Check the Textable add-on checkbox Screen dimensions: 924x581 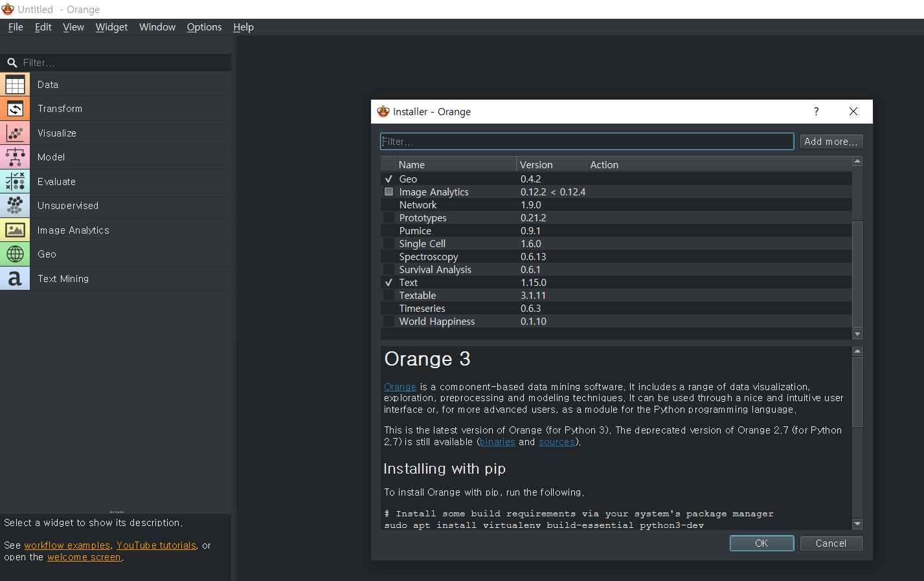(389, 296)
